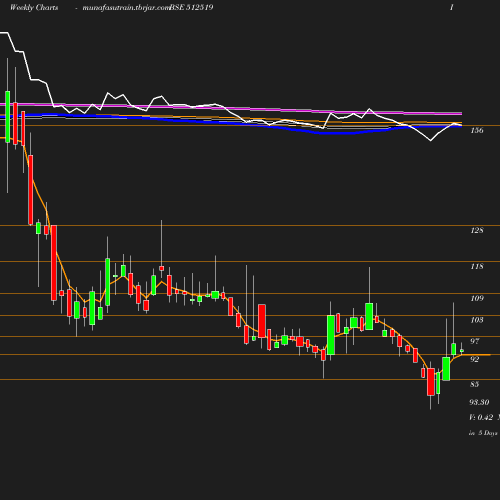
Task: Click the 128 price level label
Action: [477, 230]
